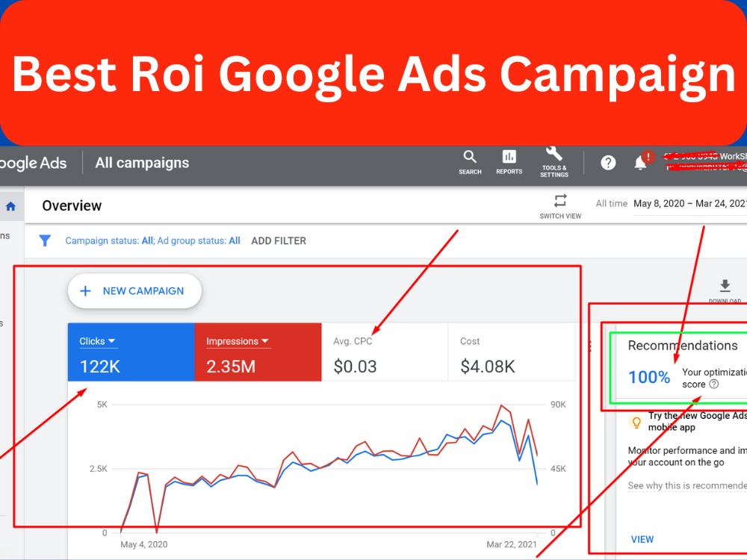Click See why this is recommended
The height and width of the screenshot is (560, 747).
[687, 486]
